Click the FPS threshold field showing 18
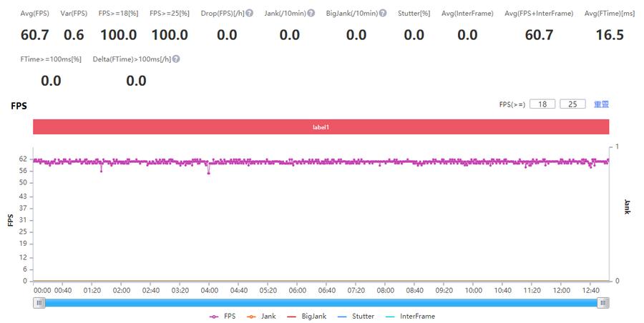Image resolution: width=644 pixels, height=323 pixels. pos(542,104)
